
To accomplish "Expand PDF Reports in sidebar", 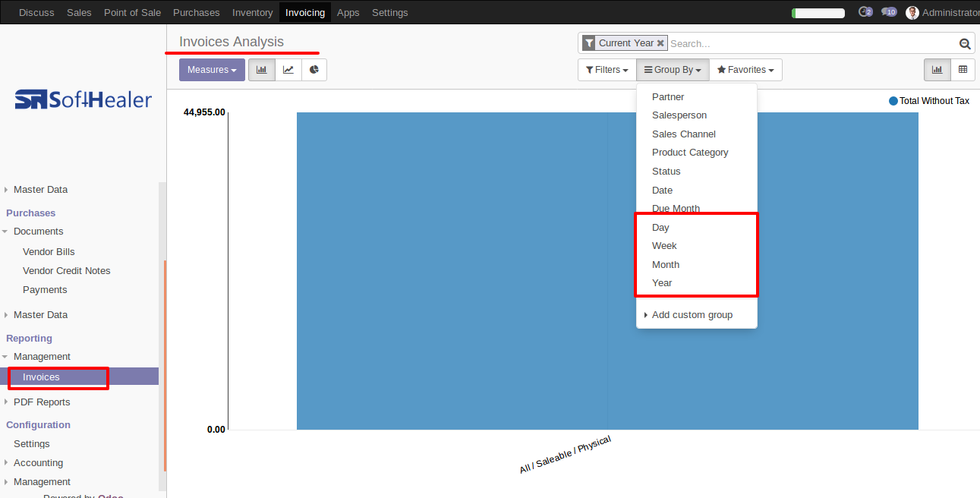I will 42,402.
